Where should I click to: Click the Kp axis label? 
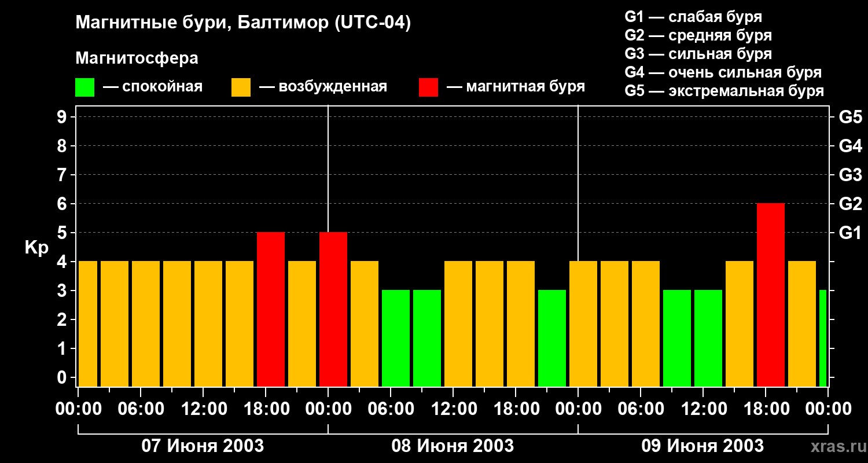point(36,248)
